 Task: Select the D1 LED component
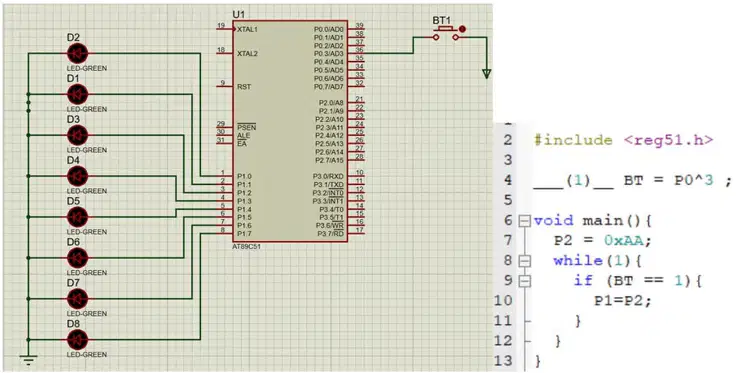pyautogui.click(x=77, y=94)
